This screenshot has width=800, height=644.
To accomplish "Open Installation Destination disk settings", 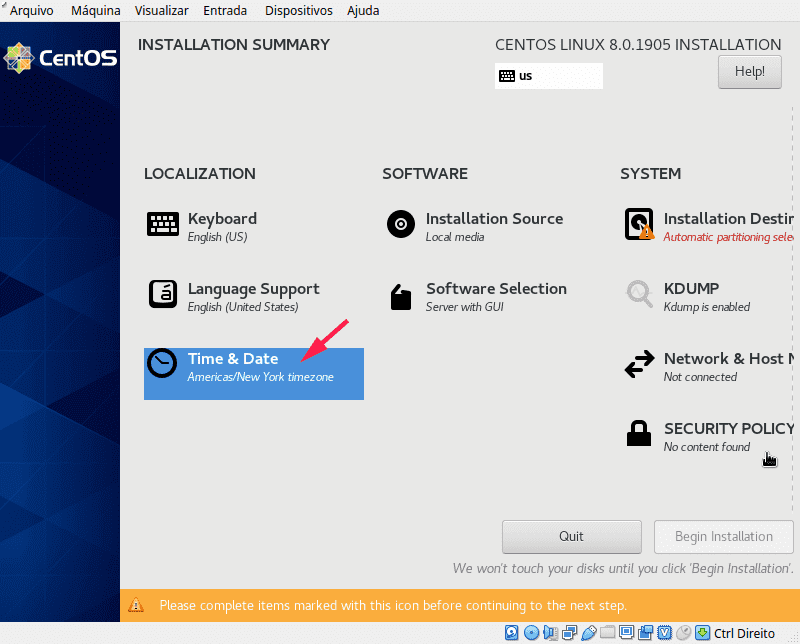I will pyautogui.click(x=708, y=226).
